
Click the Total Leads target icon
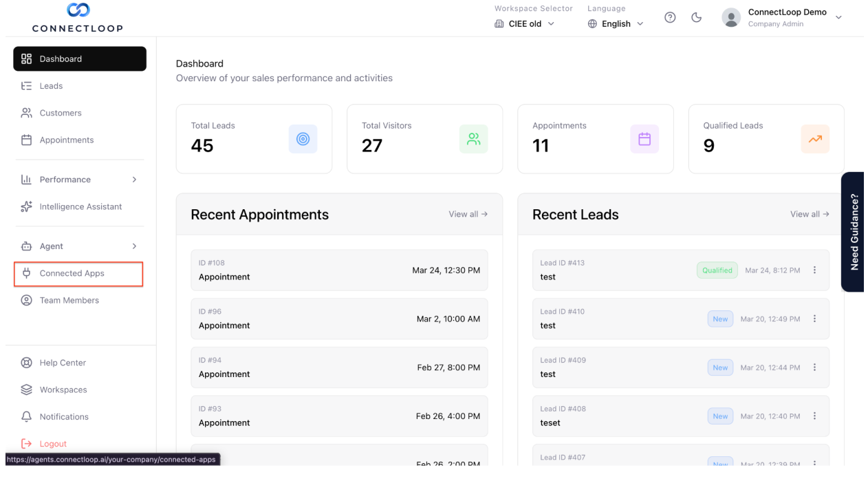(x=303, y=139)
